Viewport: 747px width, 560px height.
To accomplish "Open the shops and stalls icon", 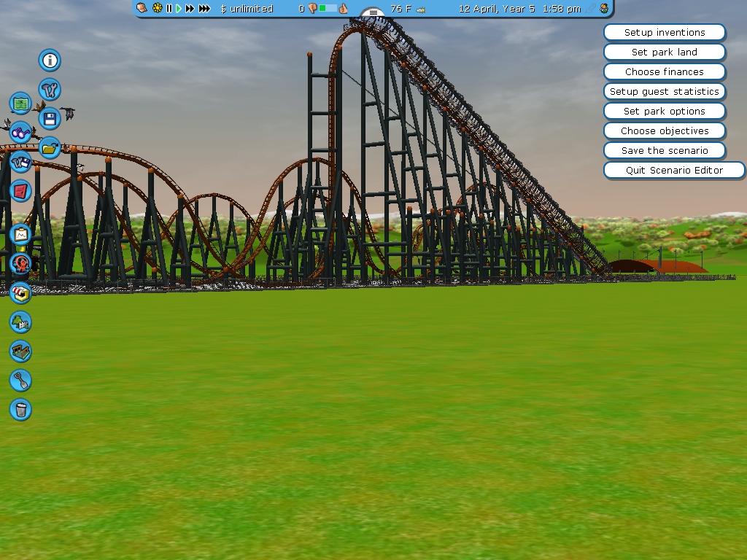I will pyautogui.click(x=20, y=292).
